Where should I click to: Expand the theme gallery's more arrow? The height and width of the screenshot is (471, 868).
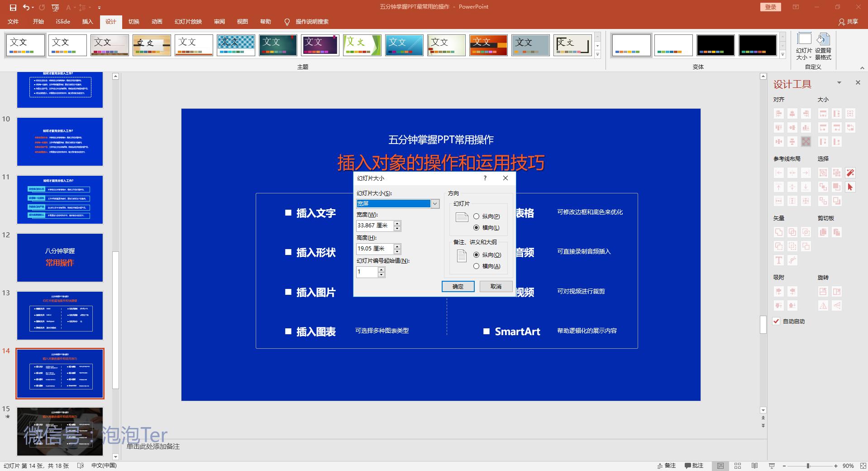pyautogui.click(x=597, y=55)
